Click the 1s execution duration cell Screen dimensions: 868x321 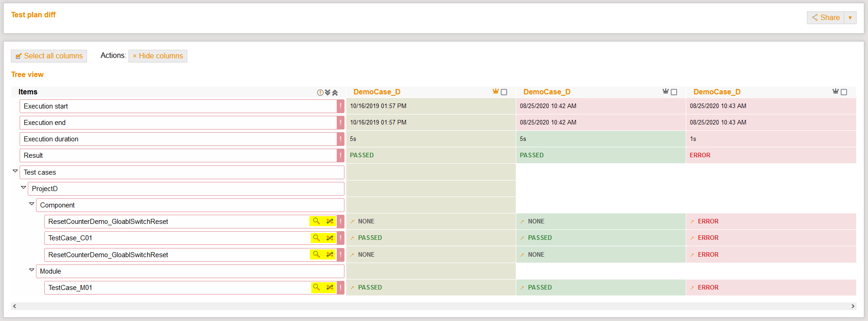point(771,139)
